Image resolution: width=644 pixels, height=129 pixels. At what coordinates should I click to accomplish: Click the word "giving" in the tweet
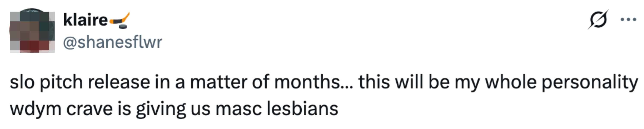pos(161,109)
